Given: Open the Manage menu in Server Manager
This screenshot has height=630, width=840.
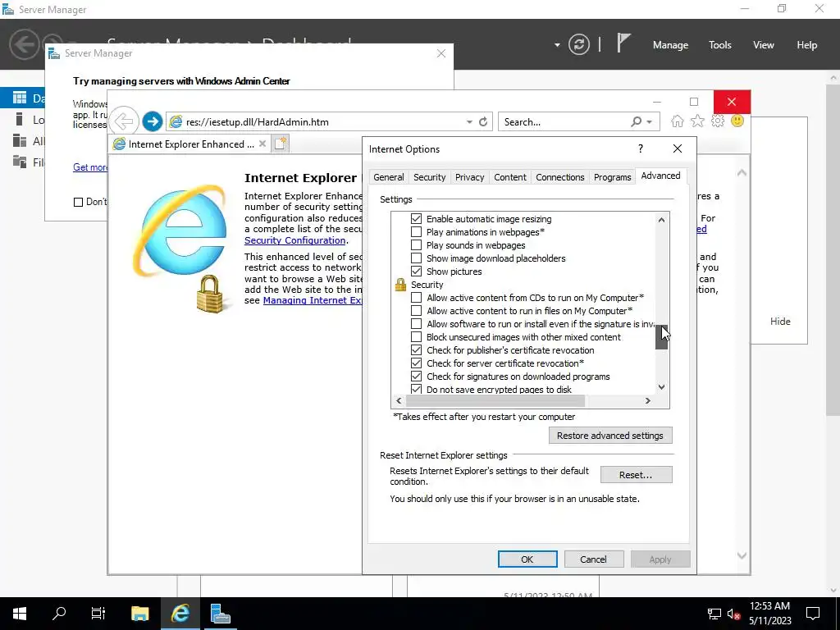Looking at the screenshot, I should click(670, 45).
